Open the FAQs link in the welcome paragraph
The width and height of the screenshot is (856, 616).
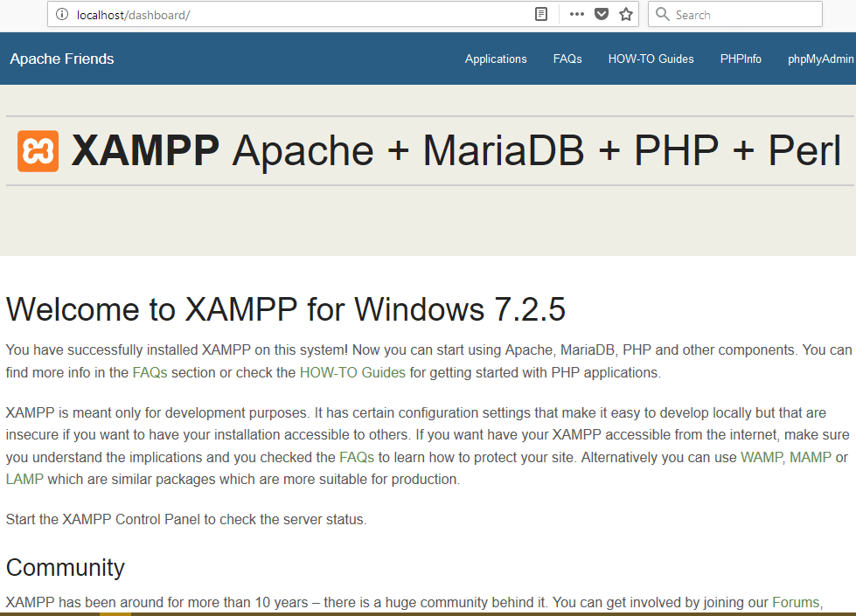pyautogui.click(x=148, y=371)
